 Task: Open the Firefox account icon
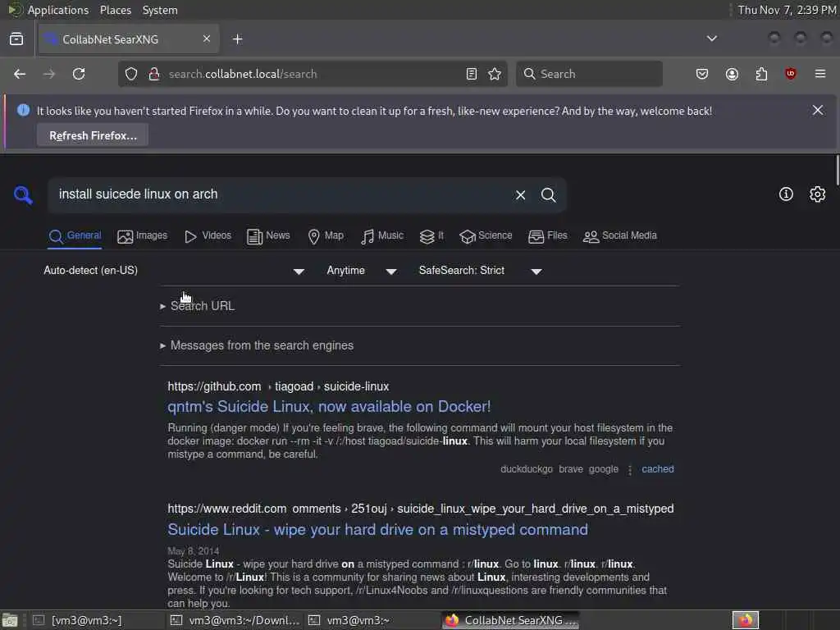(x=732, y=74)
